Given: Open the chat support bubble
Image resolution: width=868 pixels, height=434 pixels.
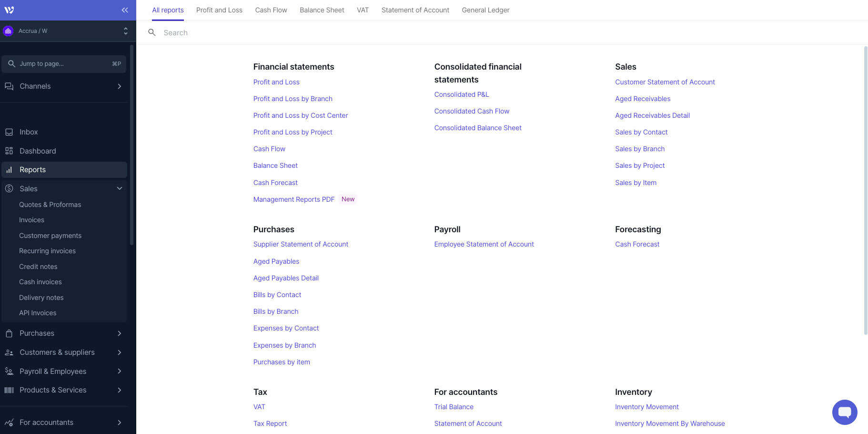Looking at the screenshot, I should [x=844, y=412].
